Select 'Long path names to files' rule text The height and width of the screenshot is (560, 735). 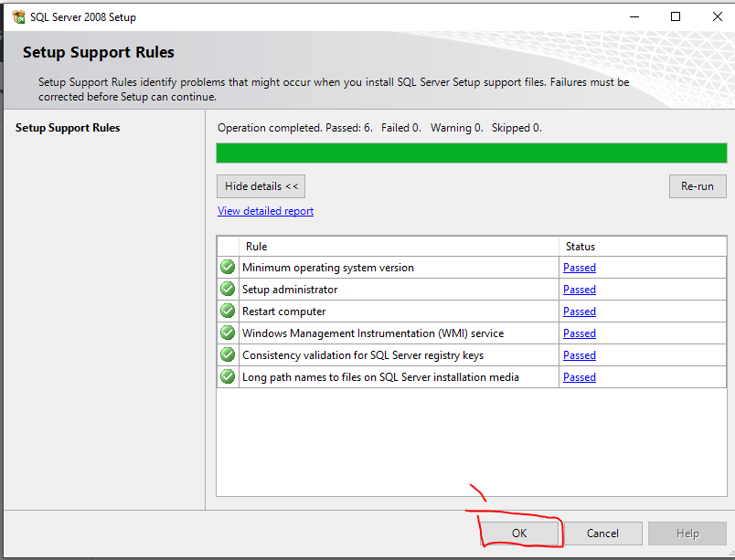pos(380,377)
